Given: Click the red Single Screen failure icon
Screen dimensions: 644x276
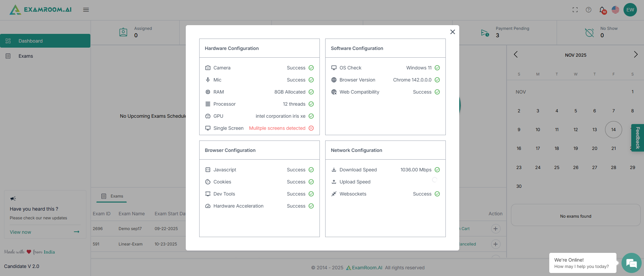Looking at the screenshot, I should point(311,128).
